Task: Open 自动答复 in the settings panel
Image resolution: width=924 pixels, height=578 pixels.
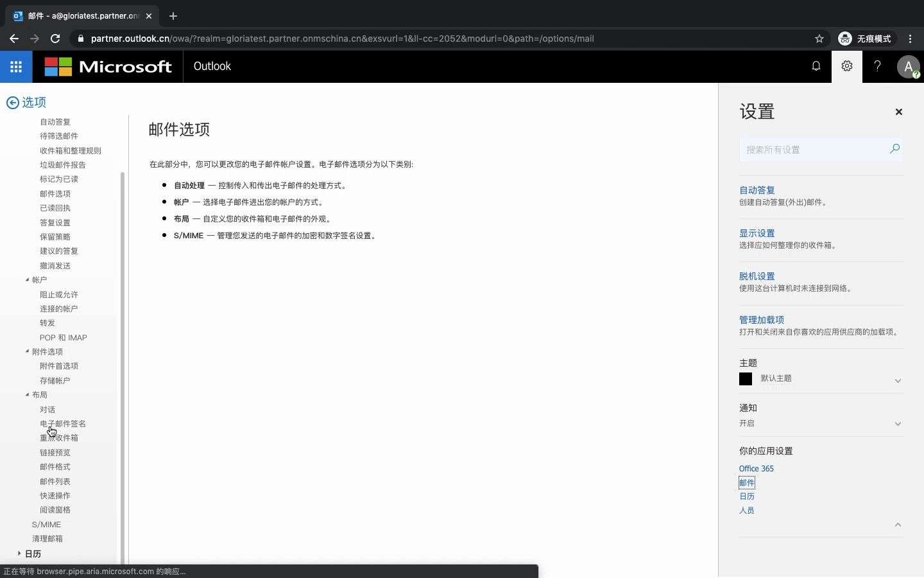Action: (757, 190)
